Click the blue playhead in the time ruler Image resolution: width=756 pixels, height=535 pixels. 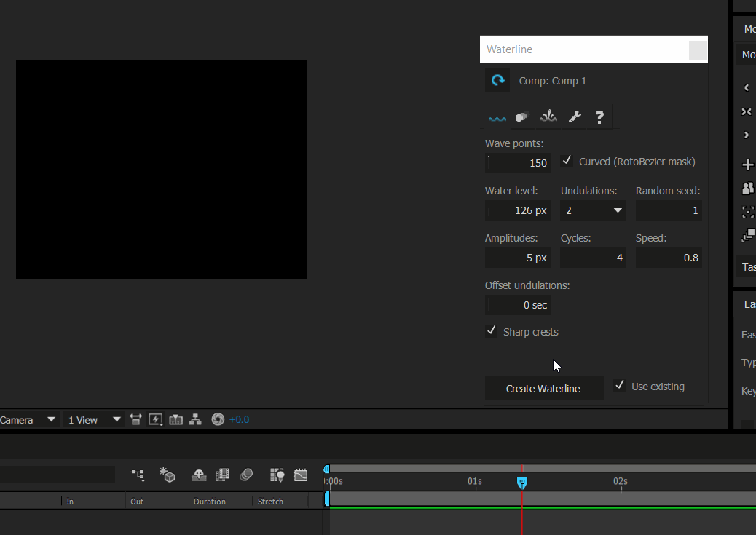(521, 483)
